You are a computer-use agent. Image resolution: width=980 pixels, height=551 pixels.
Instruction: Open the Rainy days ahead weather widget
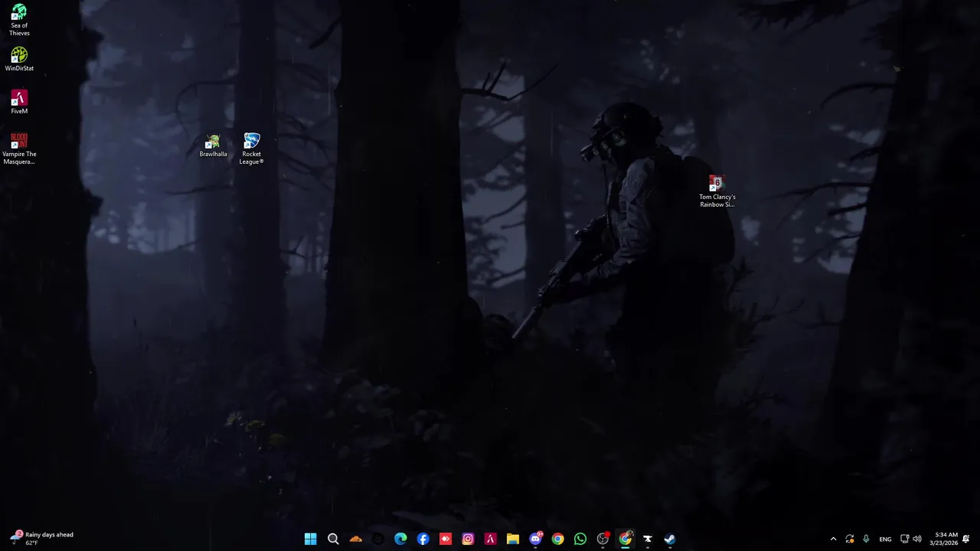tap(42, 539)
